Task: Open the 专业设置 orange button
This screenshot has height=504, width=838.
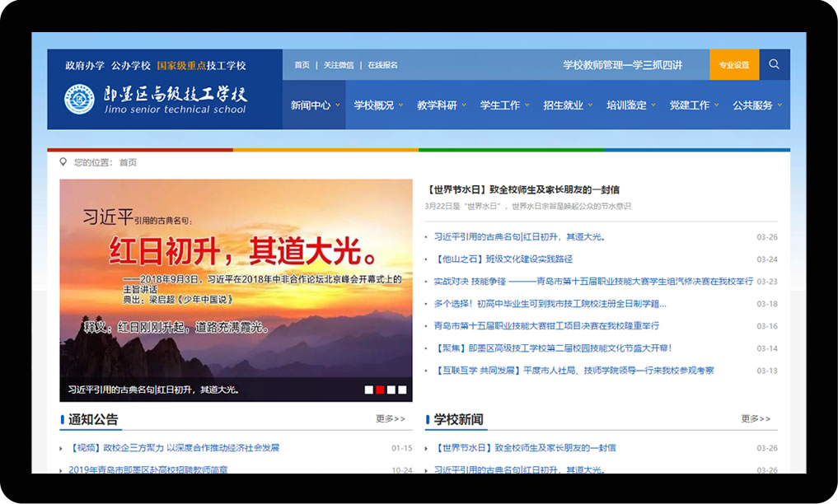Action: pyautogui.click(x=734, y=64)
